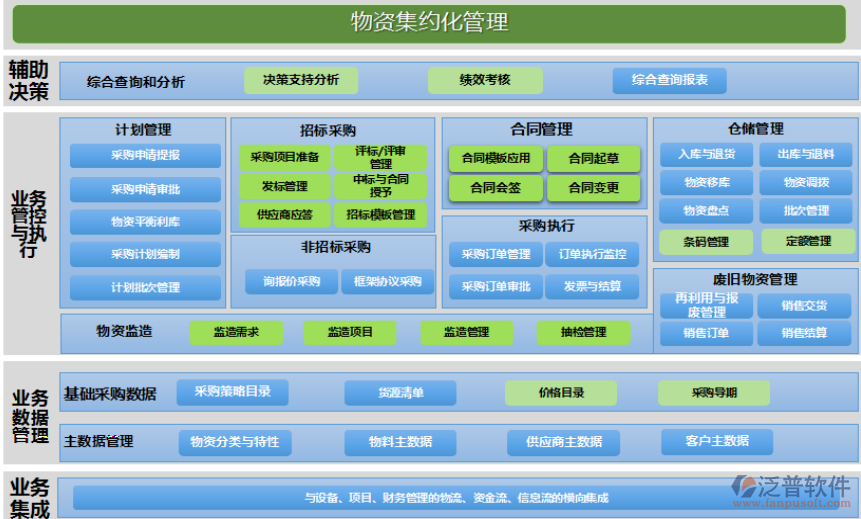Click the 废旧物资管理 heading
This screenshot has height=519, width=861.
755,280
